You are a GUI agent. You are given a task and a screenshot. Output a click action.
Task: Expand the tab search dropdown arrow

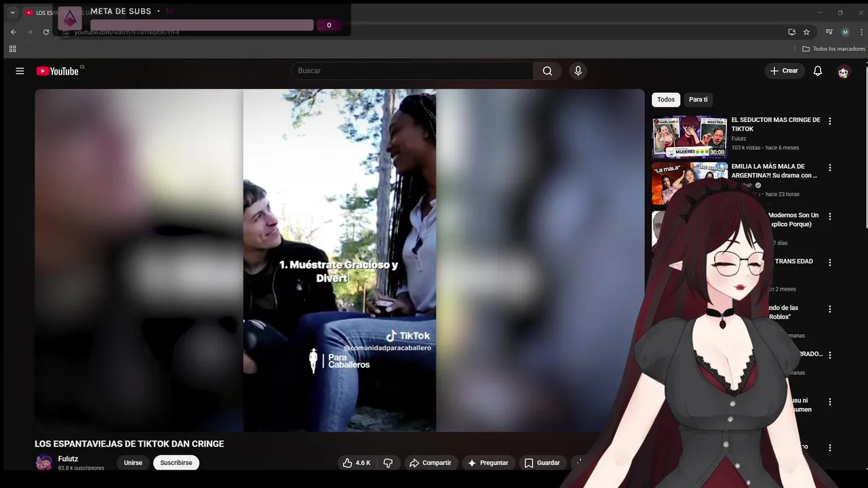12,12
